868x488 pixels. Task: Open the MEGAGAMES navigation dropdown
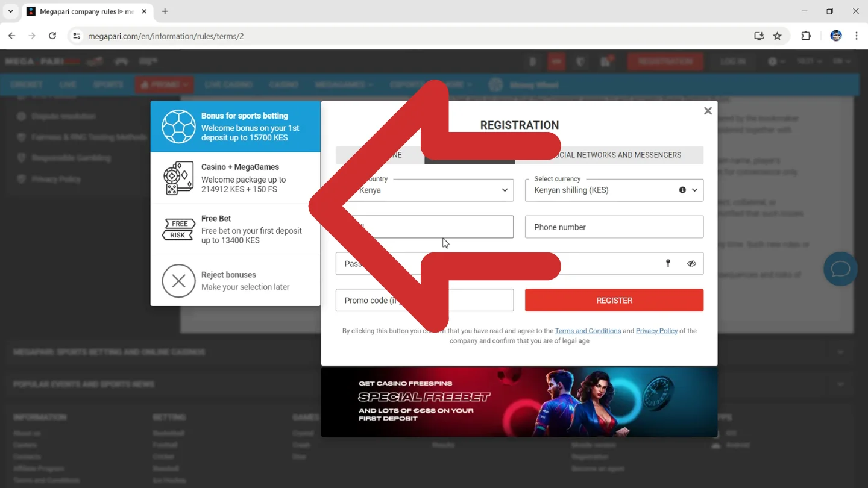tap(344, 85)
